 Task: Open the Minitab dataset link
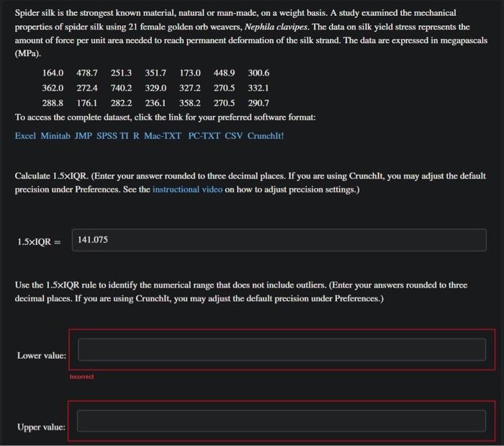click(x=55, y=136)
